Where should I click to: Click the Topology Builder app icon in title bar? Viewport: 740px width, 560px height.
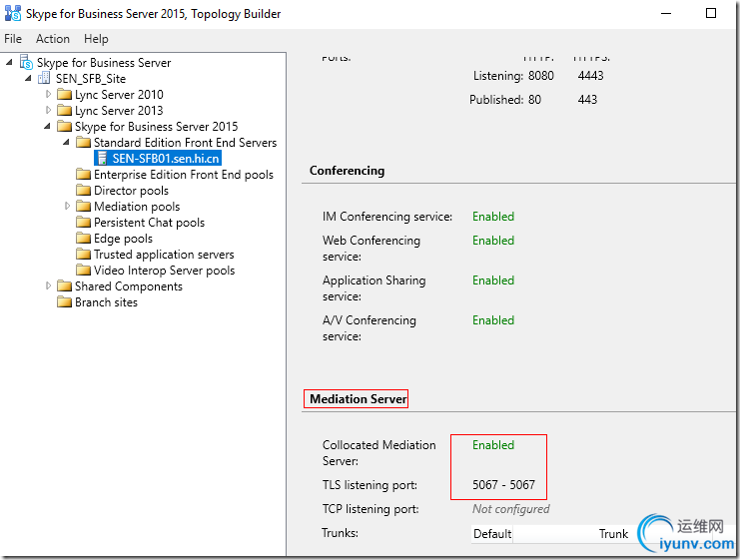click(x=13, y=13)
